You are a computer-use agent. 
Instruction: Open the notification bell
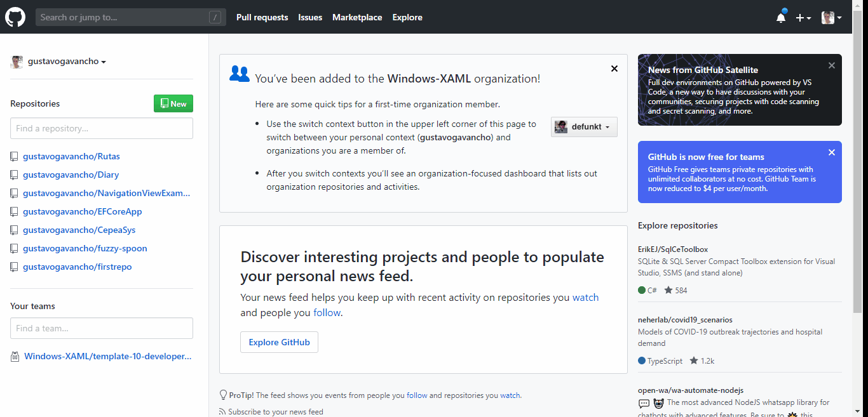pyautogui.click(x=781, y=17)
